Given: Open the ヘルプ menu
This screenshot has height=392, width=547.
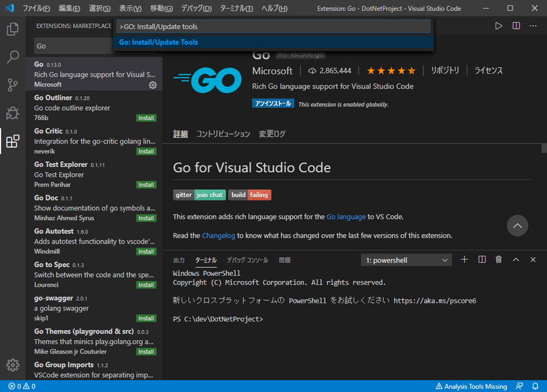Looking at the screenshot, I should pyautogui.click(x=274, y=9).
